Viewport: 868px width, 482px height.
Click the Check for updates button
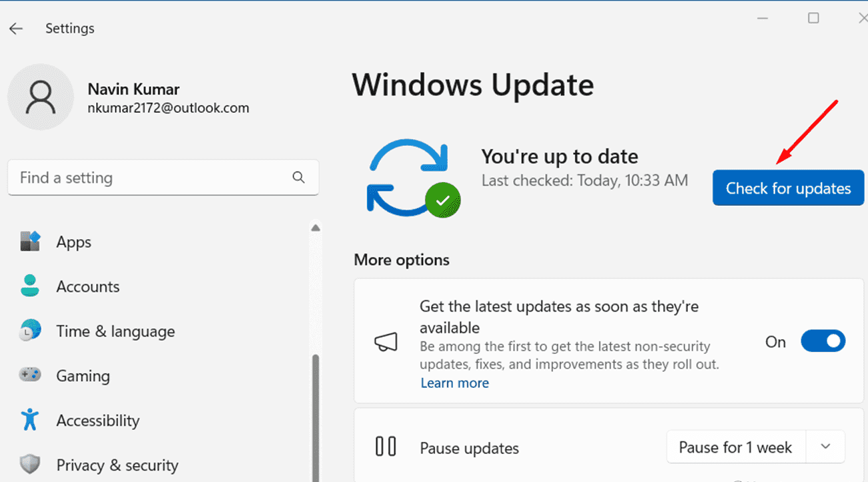click(788, 188)
